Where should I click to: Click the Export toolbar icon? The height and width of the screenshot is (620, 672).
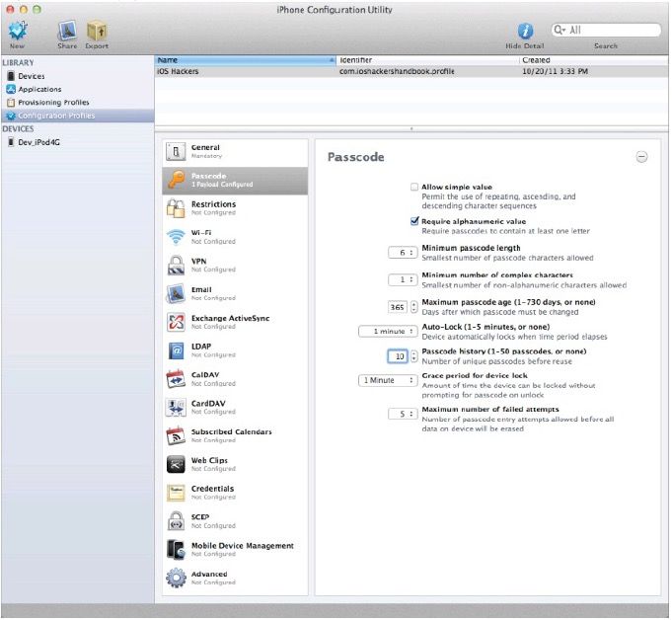pyautogui.click(x=97, y=31)
